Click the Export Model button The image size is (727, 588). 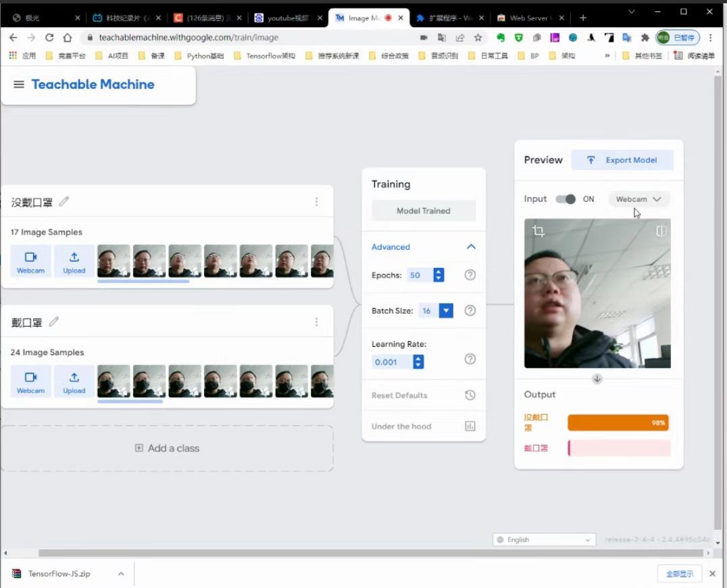click(x=622, y=160)
